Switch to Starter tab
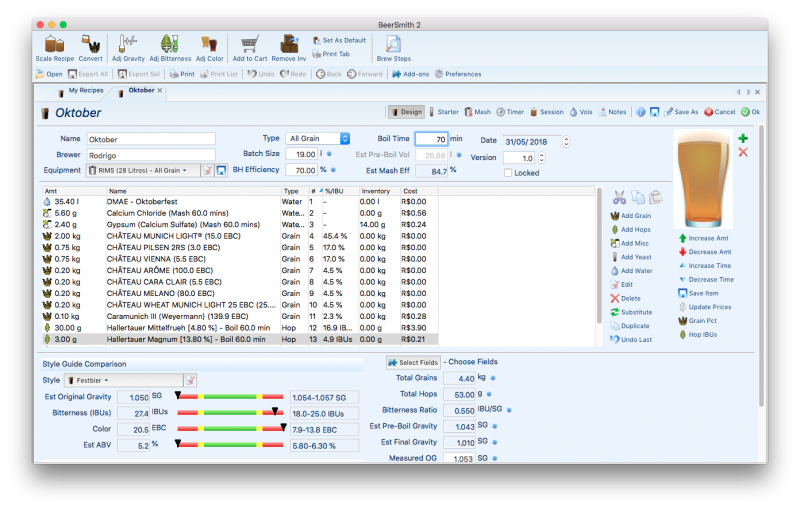 pyautogui.click(x=443, y=112)
